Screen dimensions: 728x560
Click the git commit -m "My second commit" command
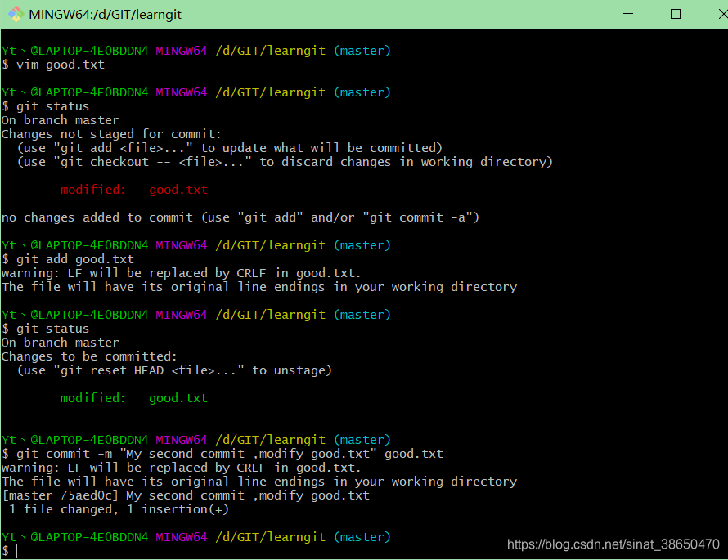(222, 454)
